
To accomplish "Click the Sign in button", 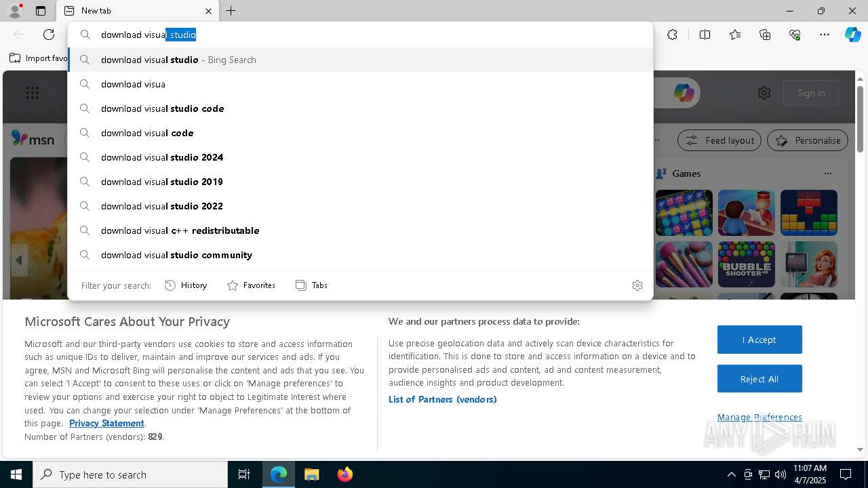I will (x=811, y=93).
